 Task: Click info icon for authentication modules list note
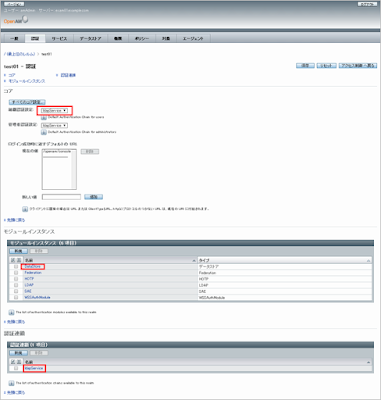click(11, 312)
